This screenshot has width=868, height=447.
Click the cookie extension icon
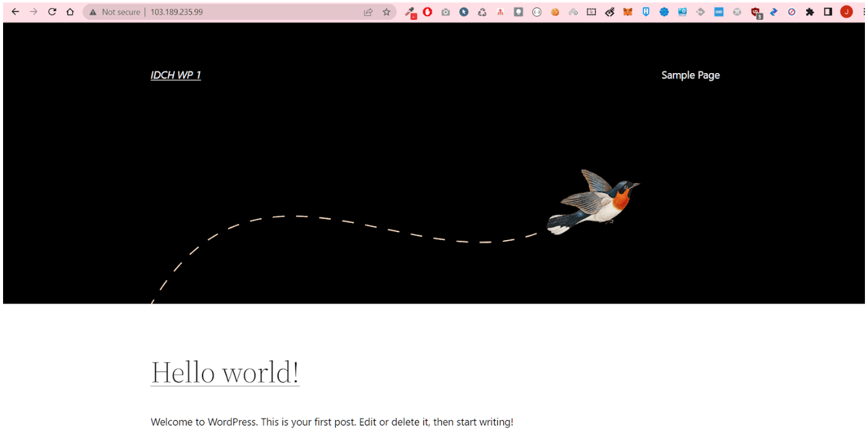(x=555, y=12)
